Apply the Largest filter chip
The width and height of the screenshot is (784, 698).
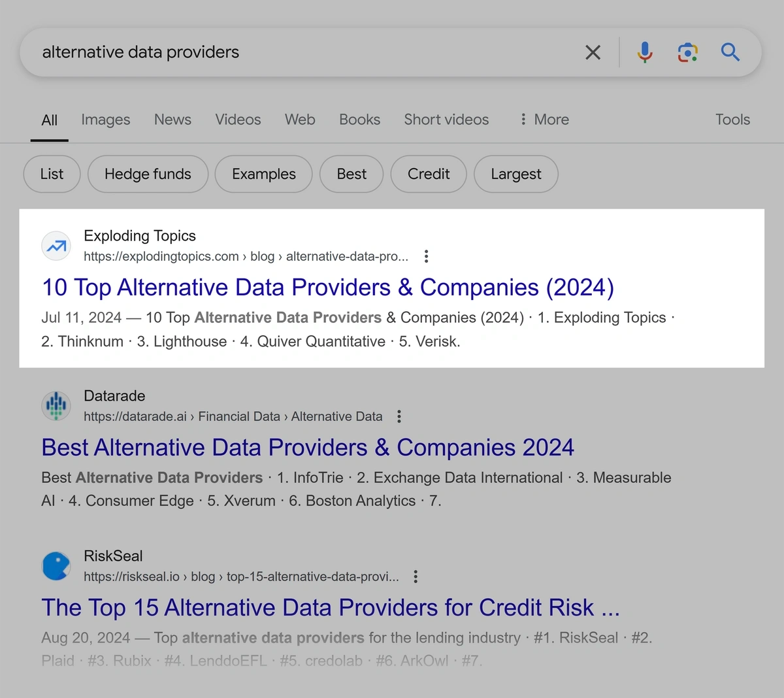(516, 174)
